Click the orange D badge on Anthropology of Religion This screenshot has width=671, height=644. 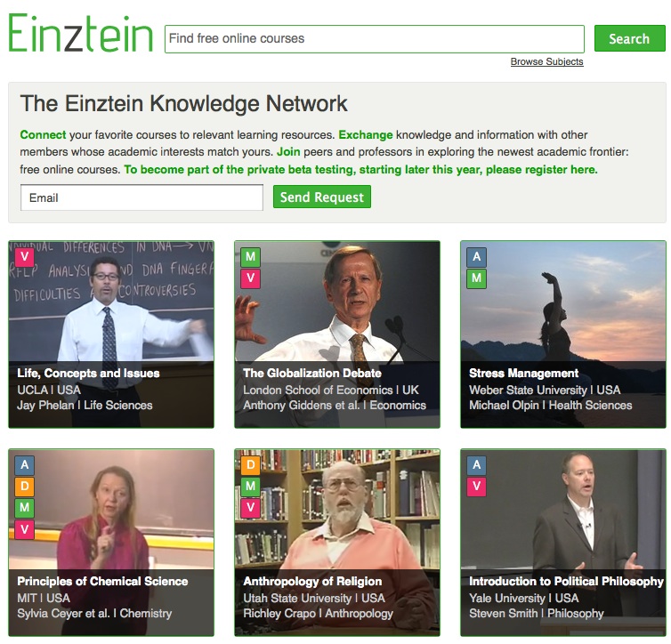click(250, 465)
